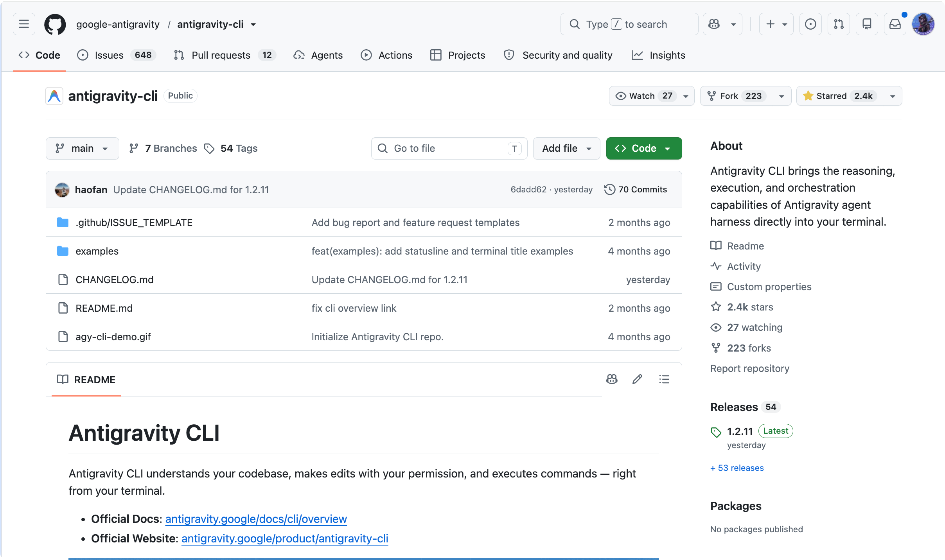The width and height of the screenshot is (945, 560).
Task: Focus the Go to file search field
Action: (449, 148)
